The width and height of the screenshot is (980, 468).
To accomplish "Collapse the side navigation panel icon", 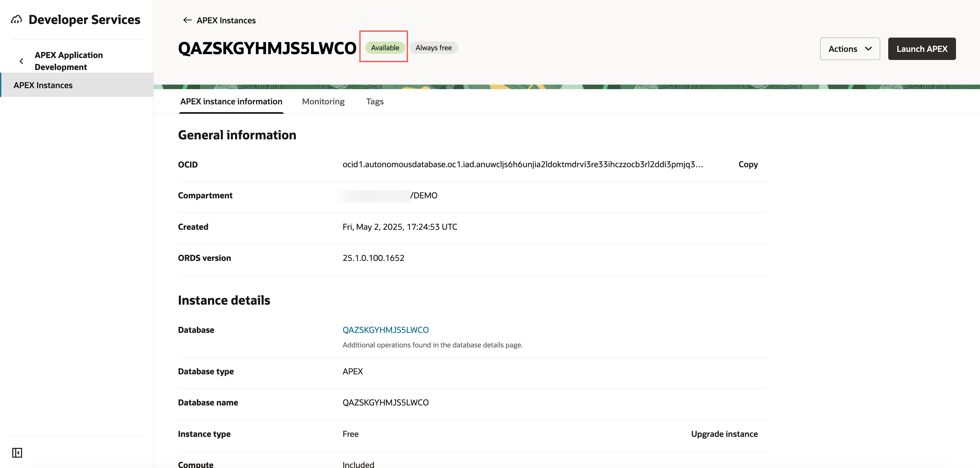I will click(17, 452).
